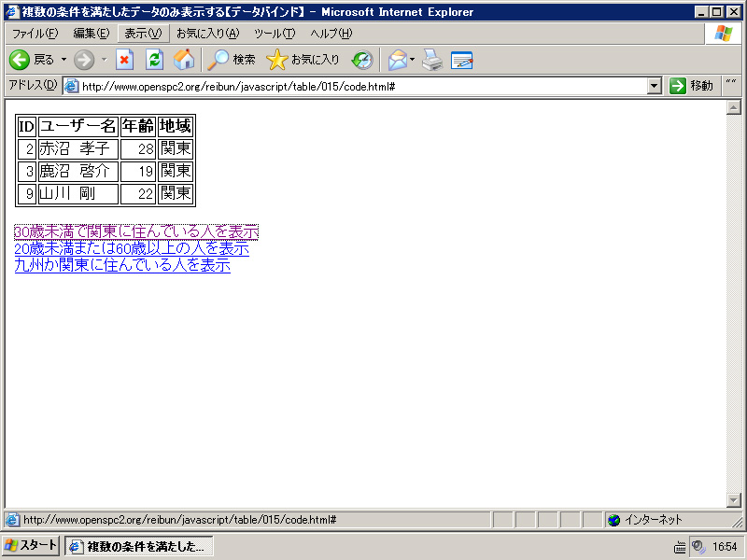Click the Stop loading icon
The width and height of the screenshot is (747, 560).
(x=124, y=60)
